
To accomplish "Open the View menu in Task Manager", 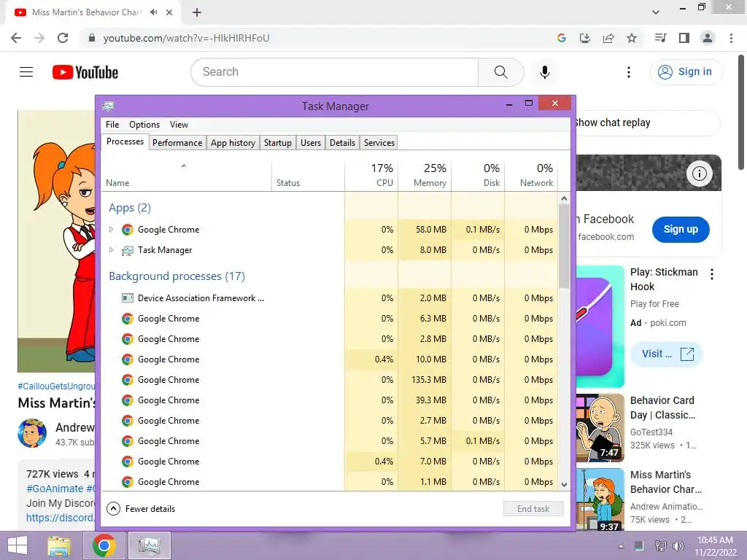I will click(179, 125).
